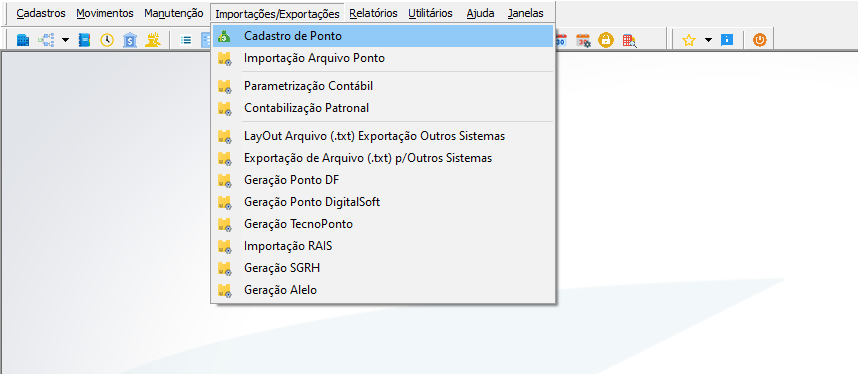Open LayOut Arquivo (.txt) Exportação Outros Sistemas
The width and height of the screenshot is (858, 374).
tap(383, 136)
